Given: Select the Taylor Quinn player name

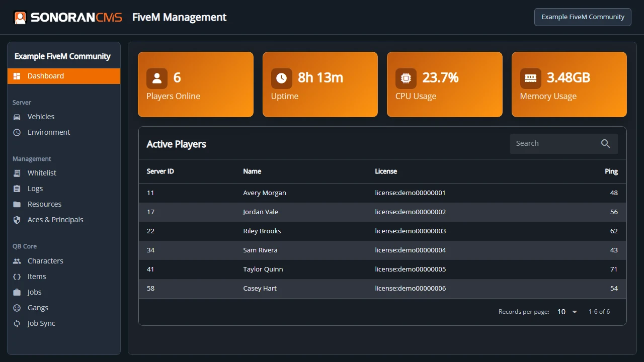Looking at the screenshot, I should click(x=263, y=269).
